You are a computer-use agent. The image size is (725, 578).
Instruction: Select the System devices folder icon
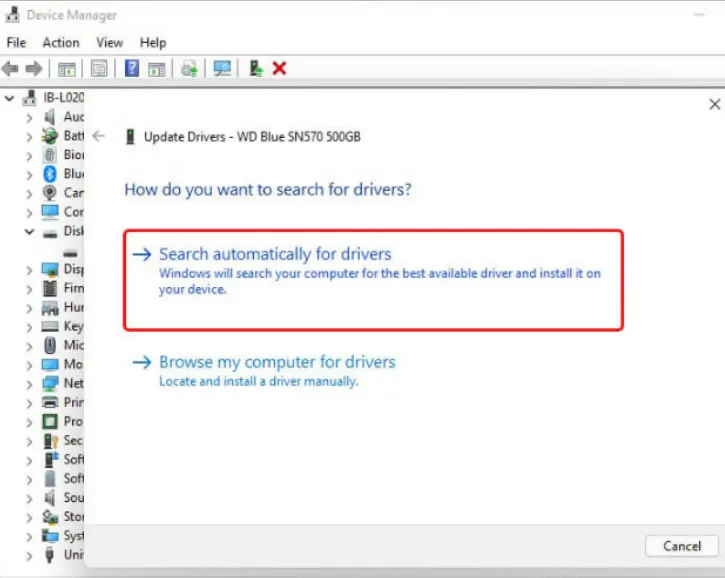pyautogui.click(x=49, y=535)
